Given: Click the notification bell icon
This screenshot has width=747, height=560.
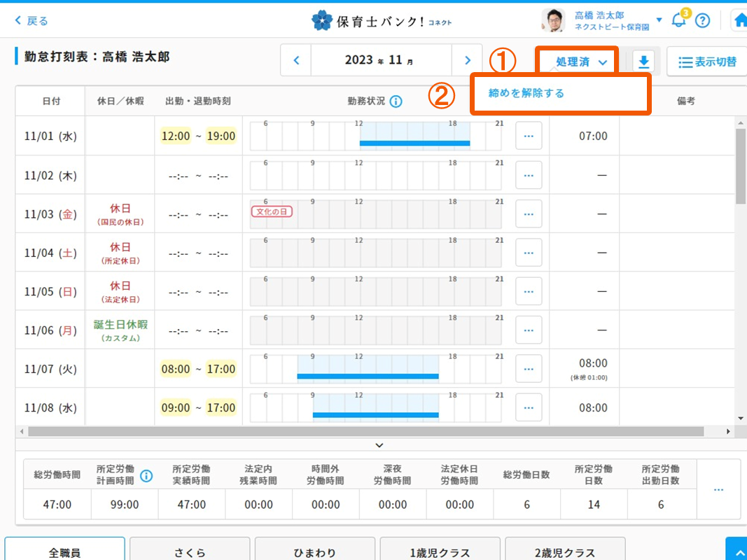Looking at the screenshot, I should [x=678, y=20].
